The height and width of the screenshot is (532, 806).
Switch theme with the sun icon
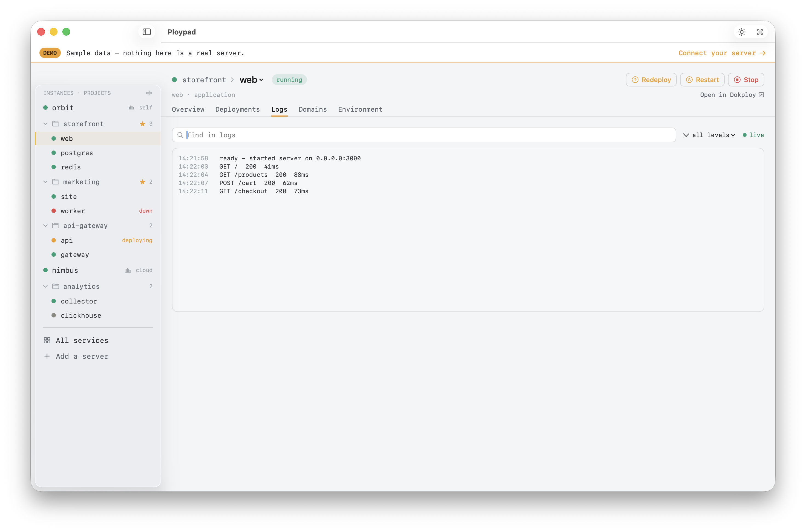(x=741, y=32)
